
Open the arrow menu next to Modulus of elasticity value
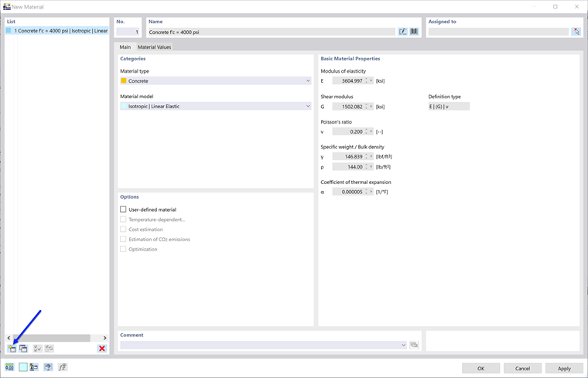[x=371, y=81]
